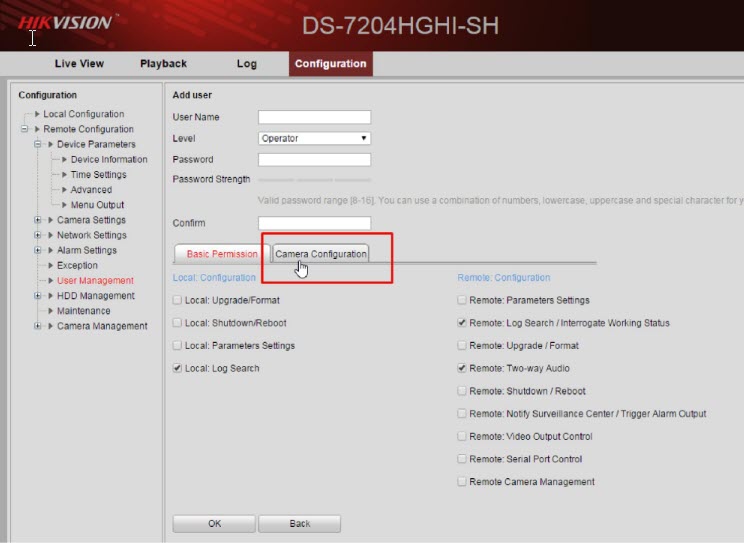Go to the Playback tab
The image size is (744, 543).
click(x=163, y=64)
